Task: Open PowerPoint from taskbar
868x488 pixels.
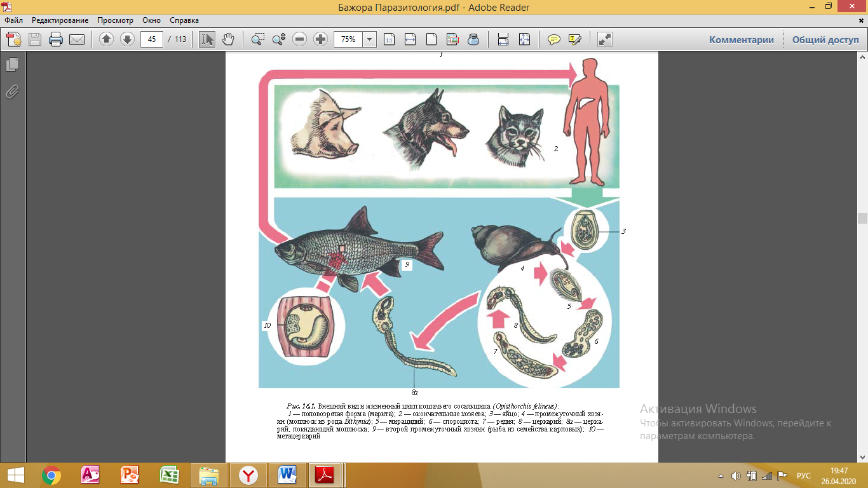Action: 130,475
